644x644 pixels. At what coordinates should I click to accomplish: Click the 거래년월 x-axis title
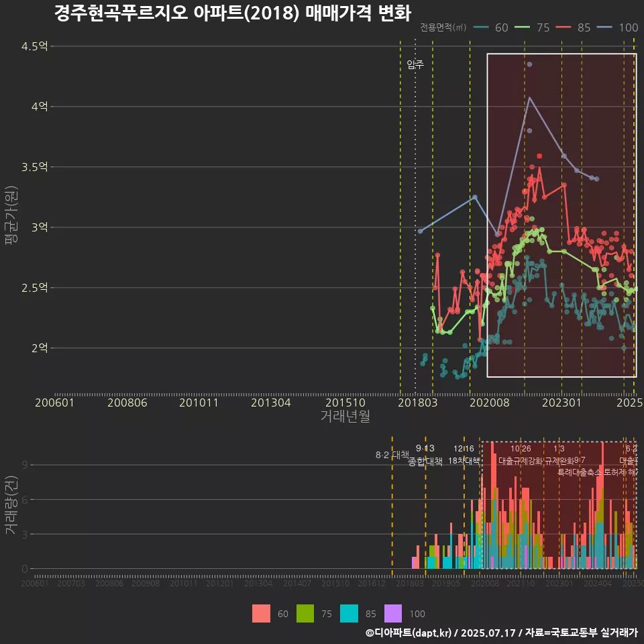pos(345,416)
